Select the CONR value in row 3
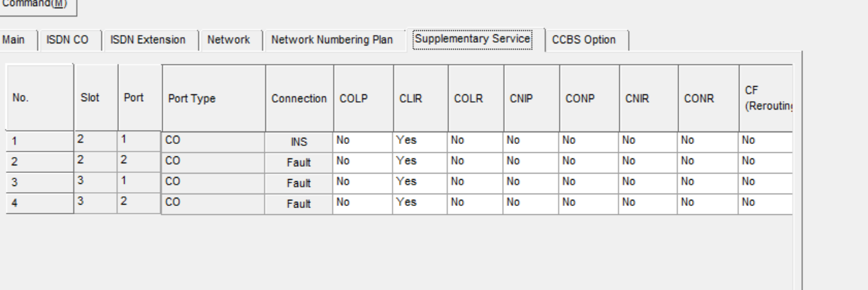Screen dimensions: 868x290 pyautogui.click(x=708, y=182)
